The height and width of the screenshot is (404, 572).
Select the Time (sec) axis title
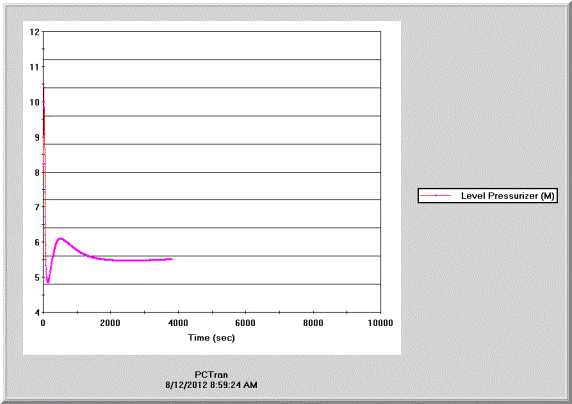[x=211, y=338]
